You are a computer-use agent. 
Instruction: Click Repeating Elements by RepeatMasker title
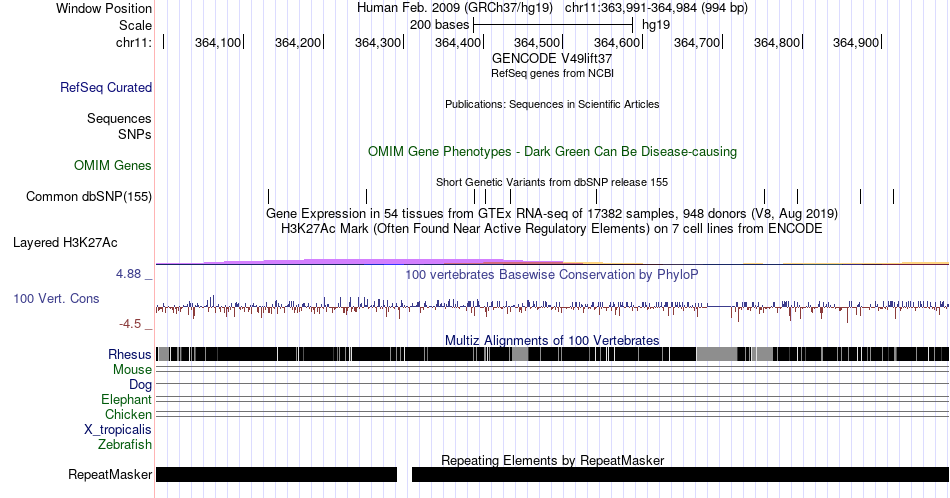tap(552, 460)
